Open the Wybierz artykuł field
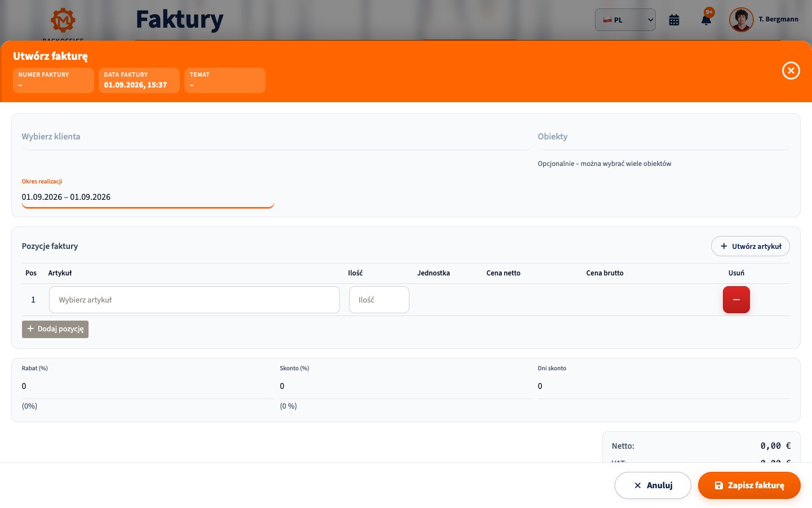The image size is (812, 508). [195, 300]
